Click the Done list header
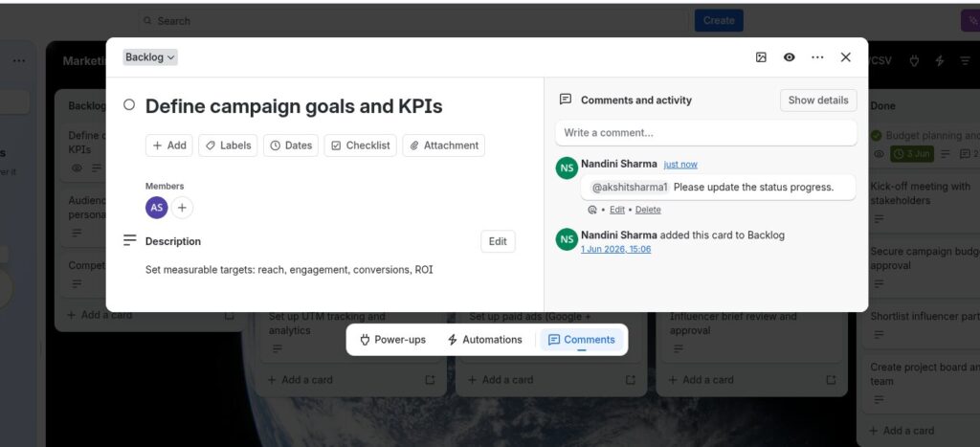The width and height of the screenshot is (980, 447). (x=883, y=105)
